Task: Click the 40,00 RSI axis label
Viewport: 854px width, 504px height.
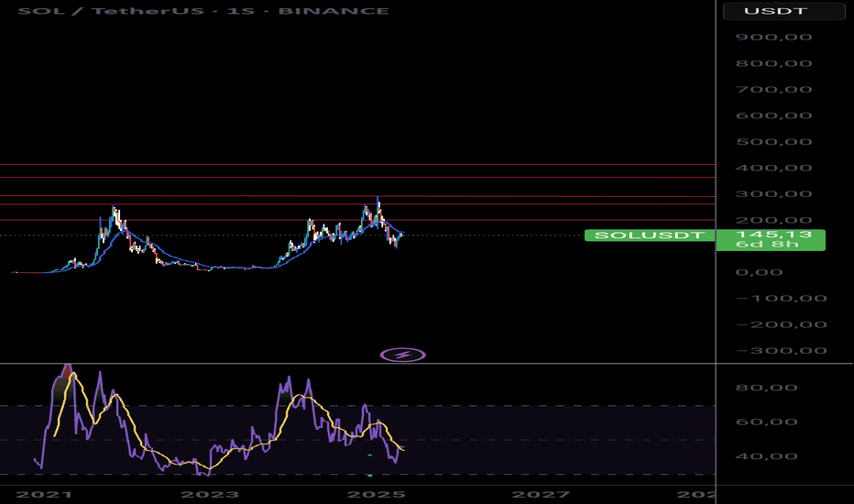Action: point(766,456)
